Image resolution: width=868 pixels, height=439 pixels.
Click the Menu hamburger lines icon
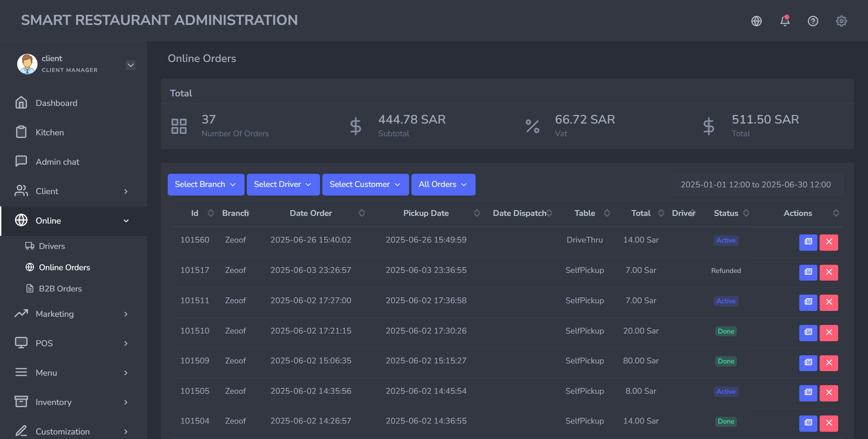(x=21, y=372)
